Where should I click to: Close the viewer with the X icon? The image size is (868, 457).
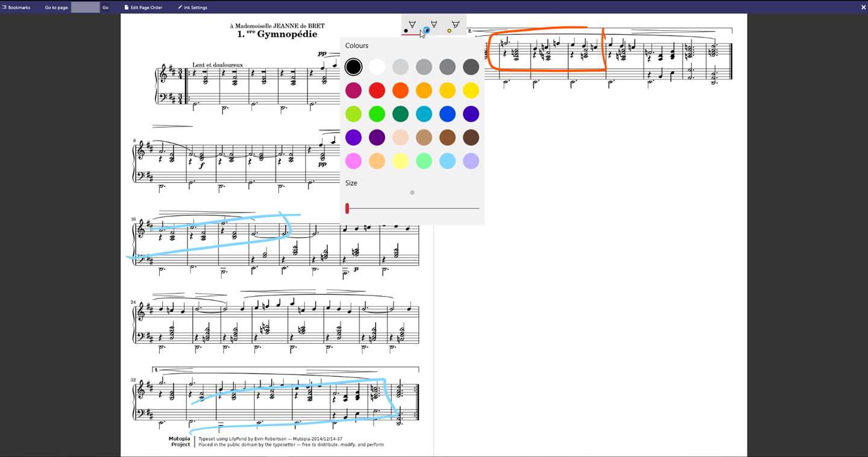pyautogui.click(x=863, y=7)
